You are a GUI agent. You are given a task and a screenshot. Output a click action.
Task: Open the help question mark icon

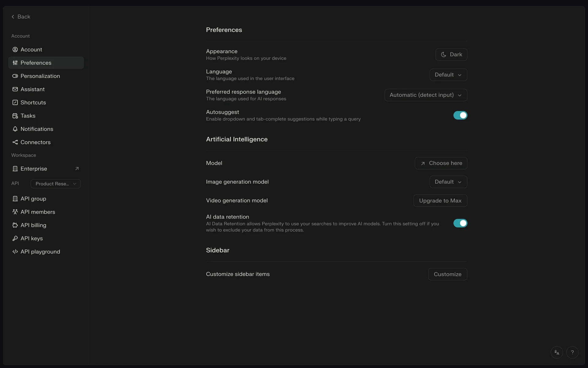pyautogui.click(x=572, y=352)
